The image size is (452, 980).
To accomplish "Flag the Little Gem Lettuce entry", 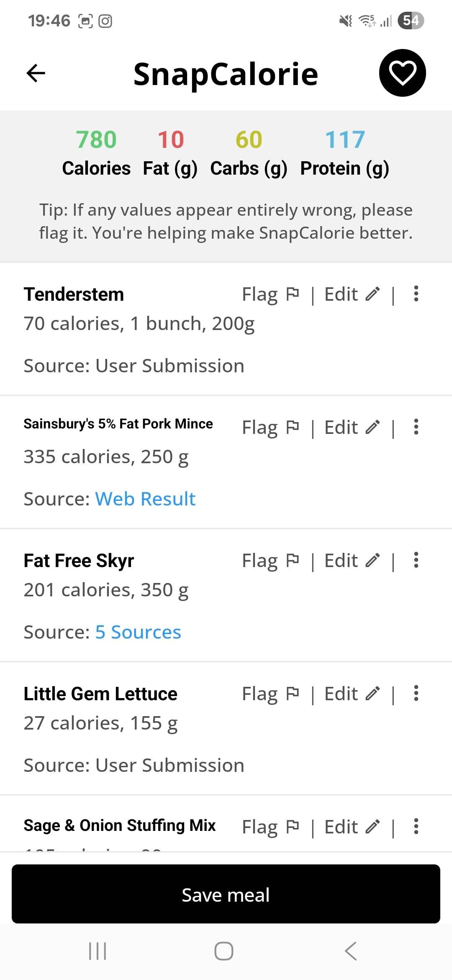I will (x=270, y=694).
